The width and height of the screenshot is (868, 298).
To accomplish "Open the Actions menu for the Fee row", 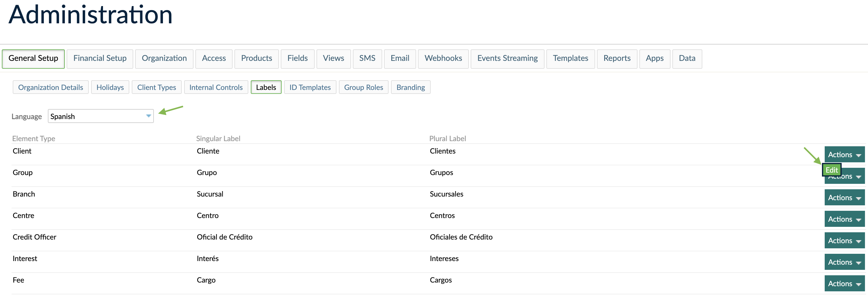I will click(844, 283).
